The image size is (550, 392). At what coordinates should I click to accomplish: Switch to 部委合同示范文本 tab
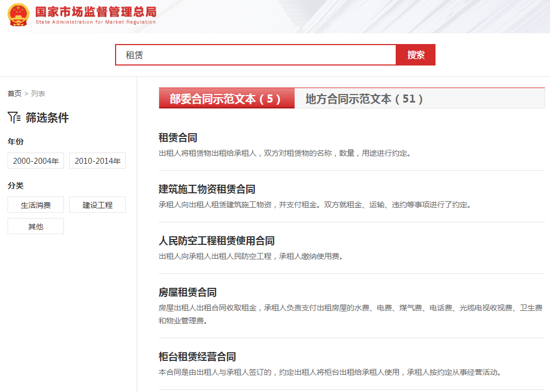pyautogui.click(x=226, y=99)
